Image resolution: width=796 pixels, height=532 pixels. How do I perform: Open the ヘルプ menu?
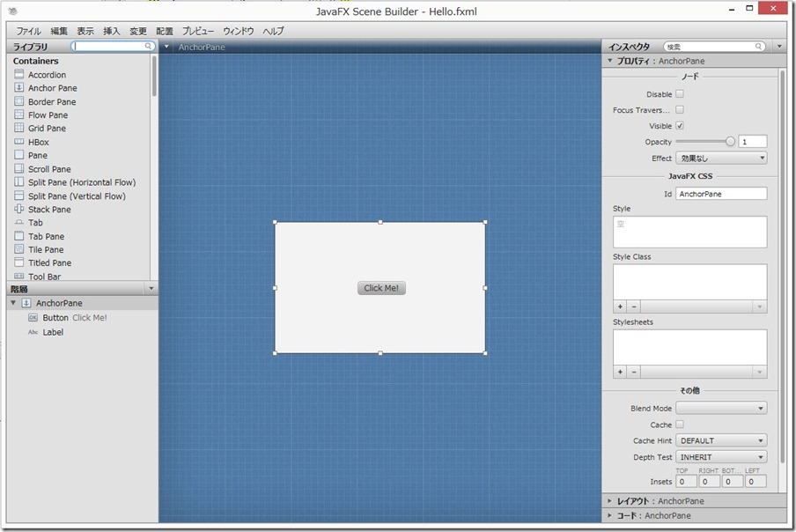point(273,31)
